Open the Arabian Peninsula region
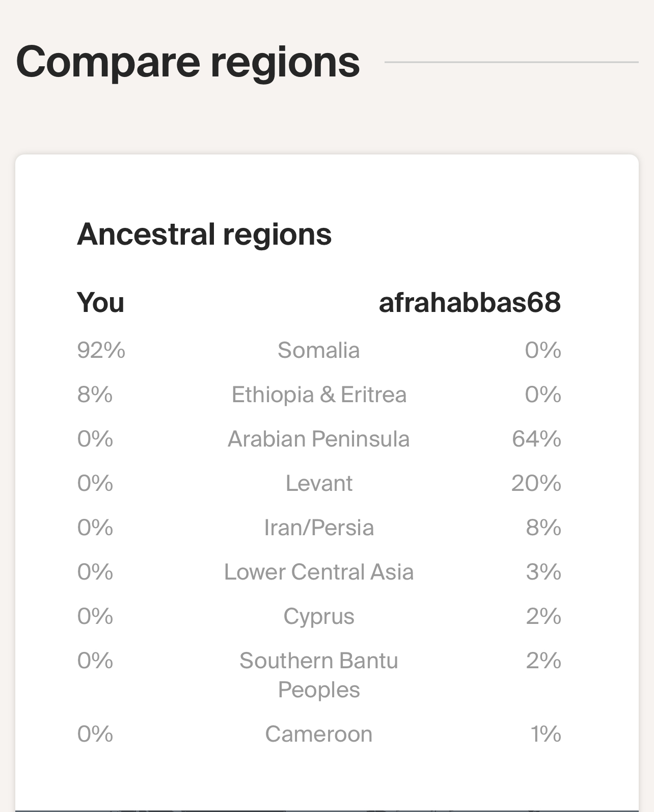Image resolution: width=654 pixels, height=812 pixels. pyautogui.click(x=319, y=439)
